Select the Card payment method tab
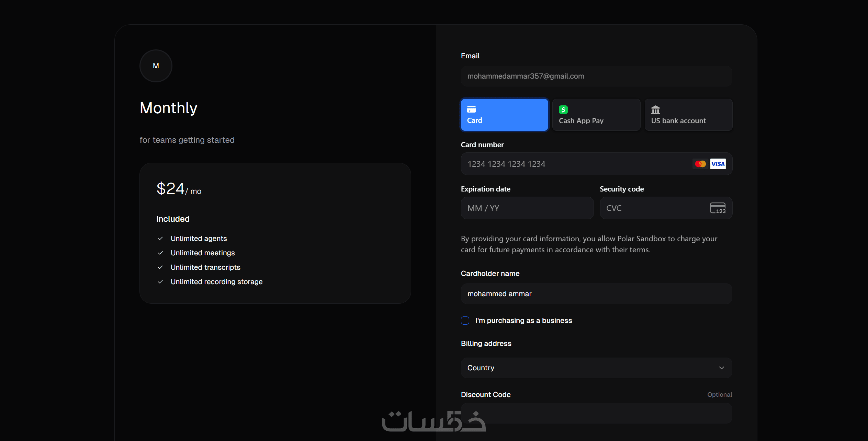This screenshot has height=441, width=868. point(504,115)
